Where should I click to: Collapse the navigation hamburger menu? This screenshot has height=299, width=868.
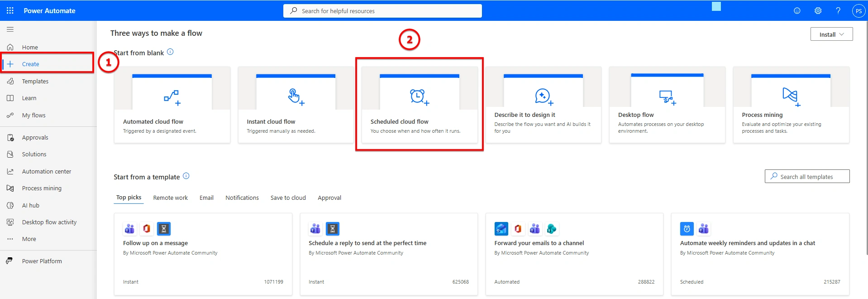tap(10, 29)
